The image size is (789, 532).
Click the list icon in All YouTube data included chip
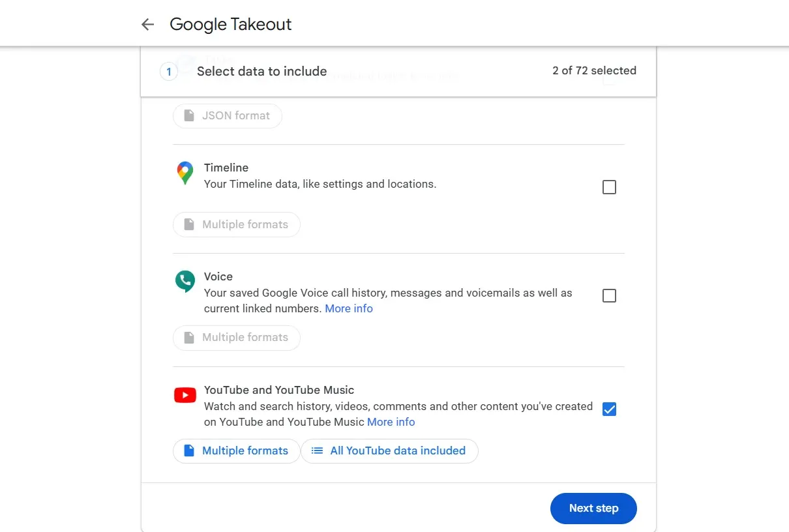(317, 451)
